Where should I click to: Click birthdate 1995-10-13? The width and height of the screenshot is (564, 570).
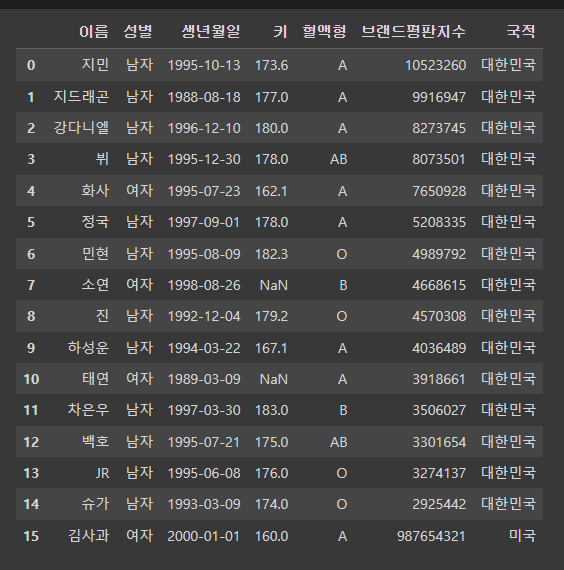204,65
